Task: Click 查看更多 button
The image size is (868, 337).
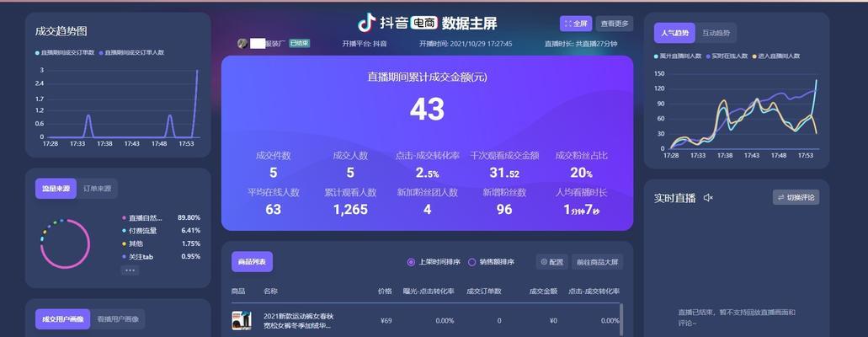Action: (615, 24)
